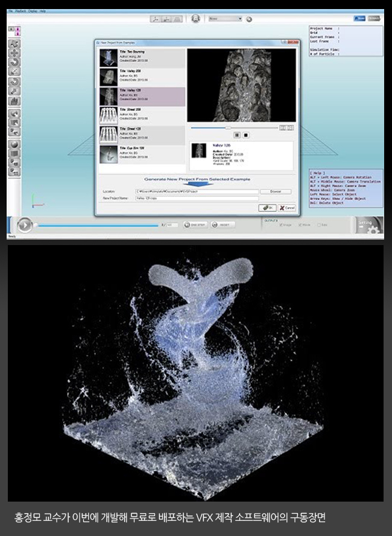
Task: Select the Street 128 example row
Action: coord(142,135)
